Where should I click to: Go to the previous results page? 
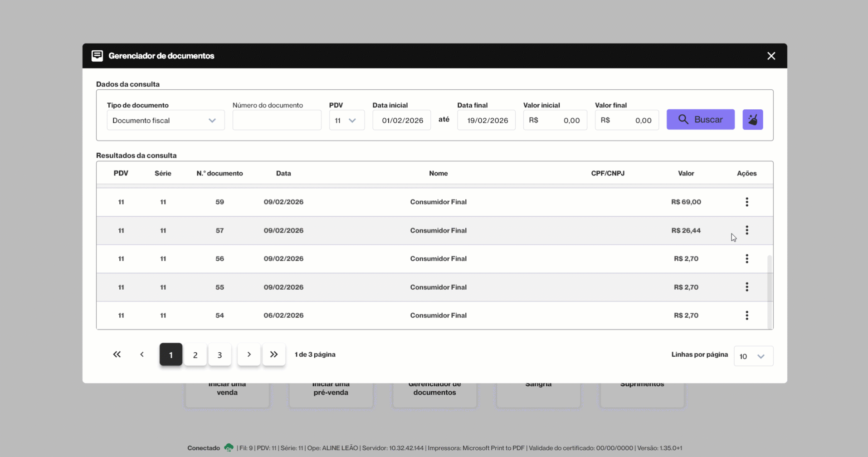coord(142,355)
